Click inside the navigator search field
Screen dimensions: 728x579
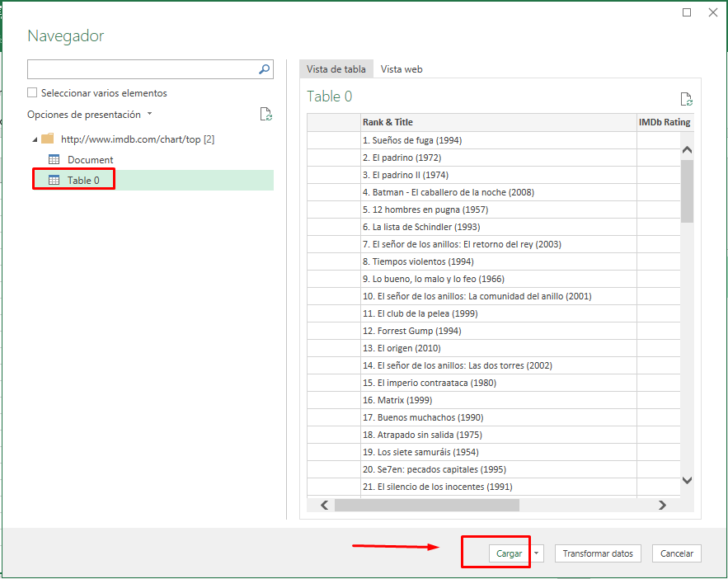click(140, 69)
